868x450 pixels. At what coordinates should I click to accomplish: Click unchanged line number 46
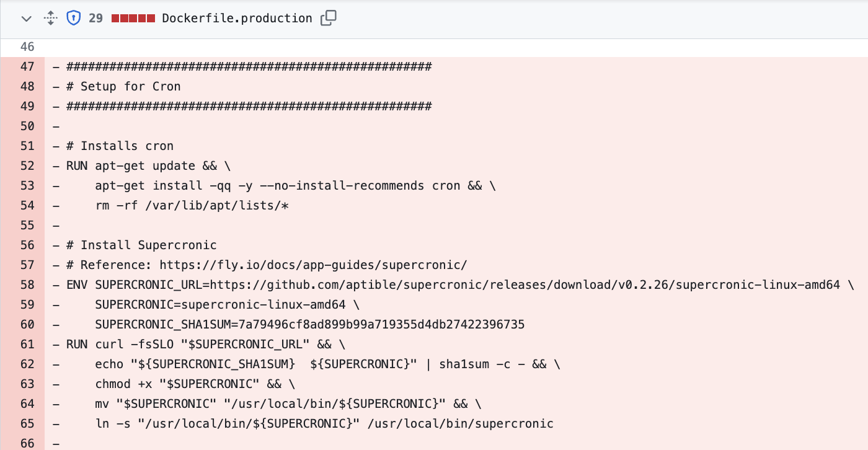pyautogui.click(x=27, y=47)
